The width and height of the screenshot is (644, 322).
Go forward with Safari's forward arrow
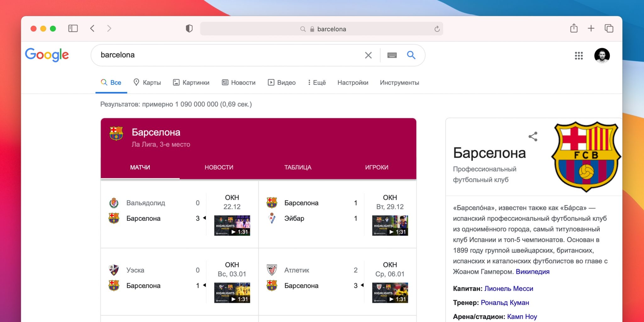tap(109, 29)
